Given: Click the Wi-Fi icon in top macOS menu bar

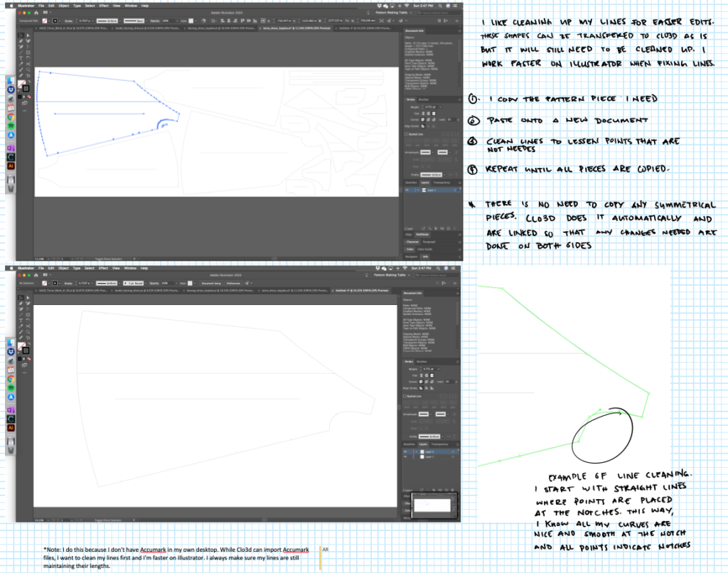Looking at the screenshot, I should [x=407, y=6].
